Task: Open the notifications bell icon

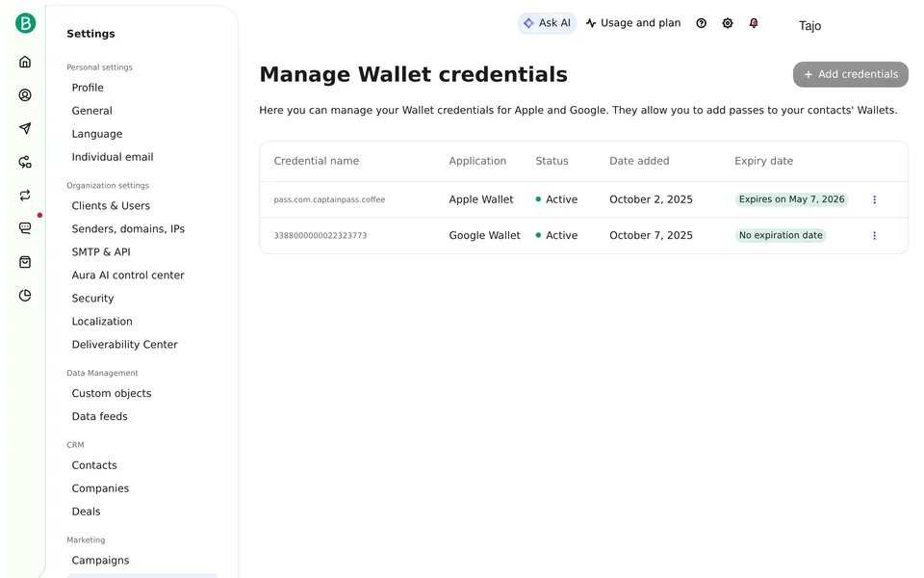Action: point(754,23)
